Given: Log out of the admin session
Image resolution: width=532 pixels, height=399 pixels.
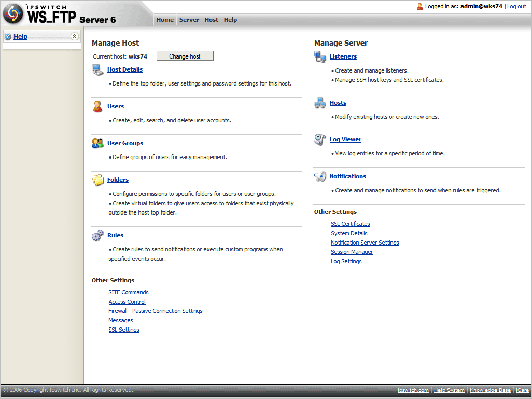Looking at the screenshot, I should coord(516,6).
